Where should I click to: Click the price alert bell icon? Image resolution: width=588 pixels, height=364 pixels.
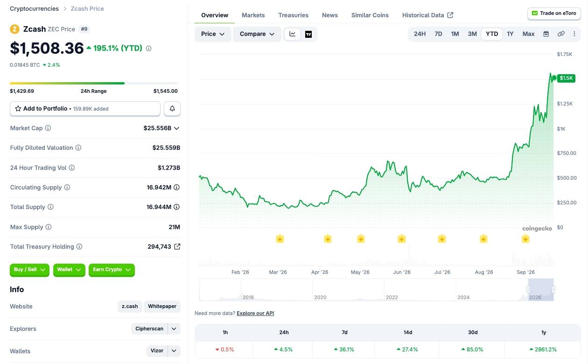click(x=172, y=108)
